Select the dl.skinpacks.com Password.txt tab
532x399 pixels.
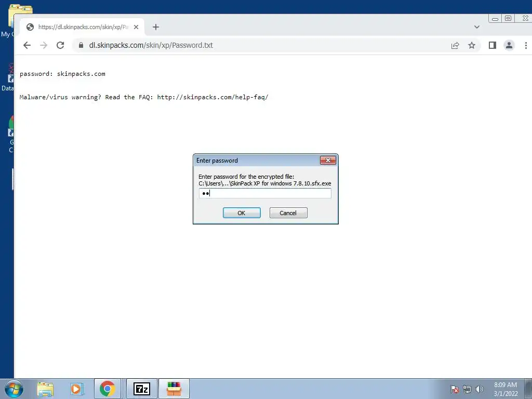(x=83, y=27)
